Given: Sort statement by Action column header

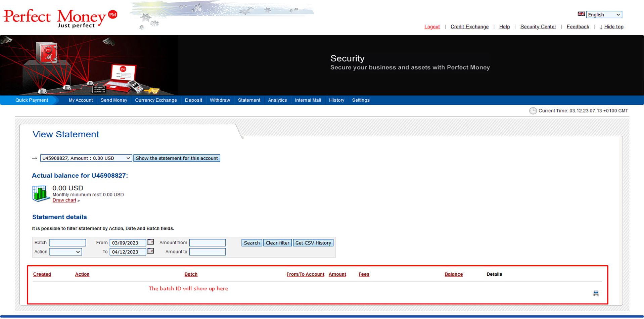Looking at the screenshot, I should (82, 274).
